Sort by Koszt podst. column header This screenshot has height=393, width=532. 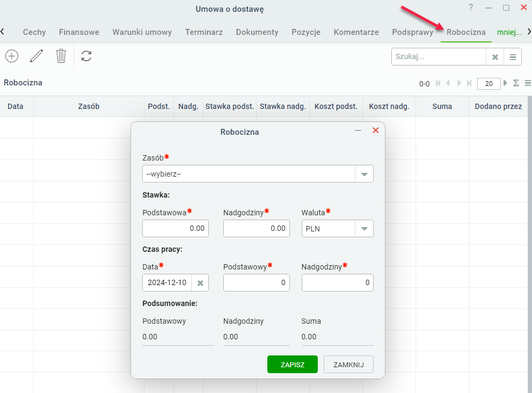336,106
